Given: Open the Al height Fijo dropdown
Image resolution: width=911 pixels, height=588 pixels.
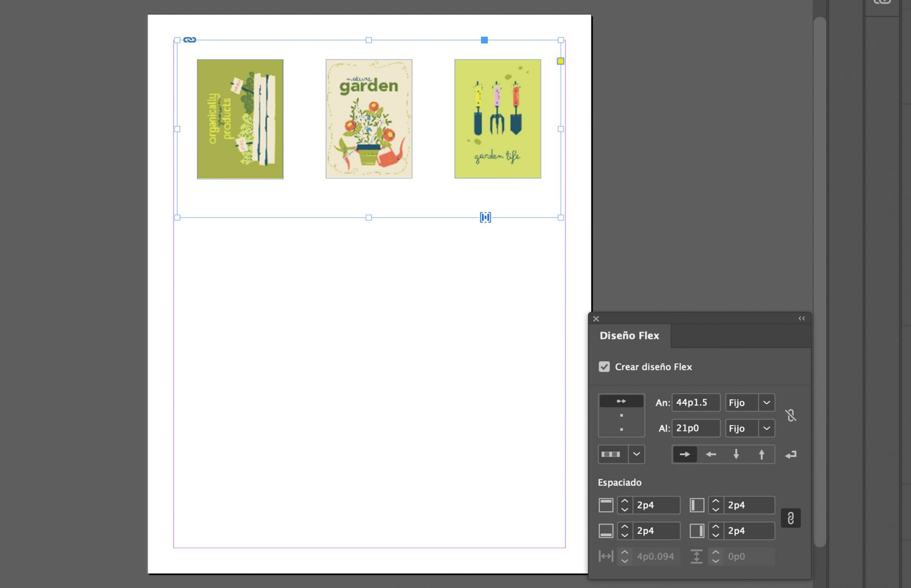Looking at the screenshot, I should coord(766,428).
